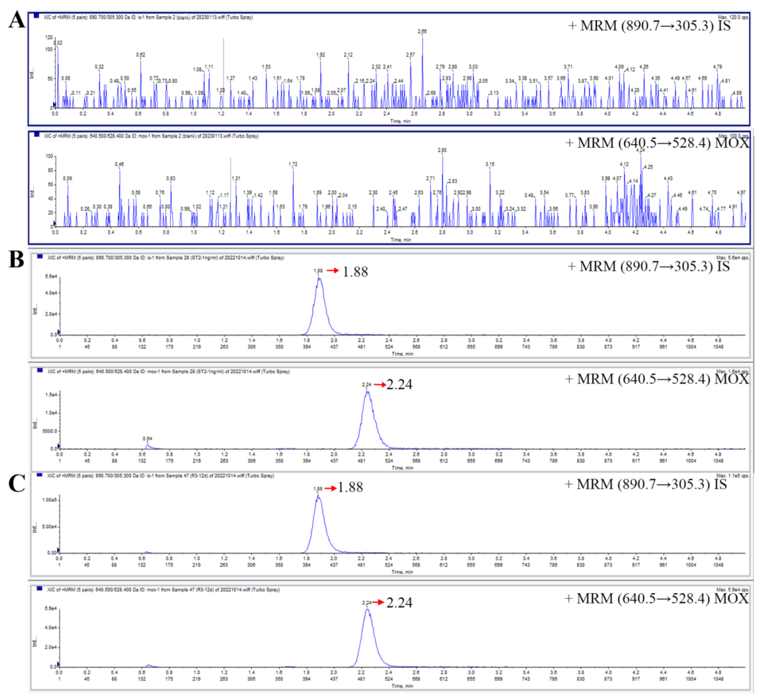Click the 3.71 peak label in the blank is-1 chromatogram
Screen dimensions: 760x700
(568, 67)
